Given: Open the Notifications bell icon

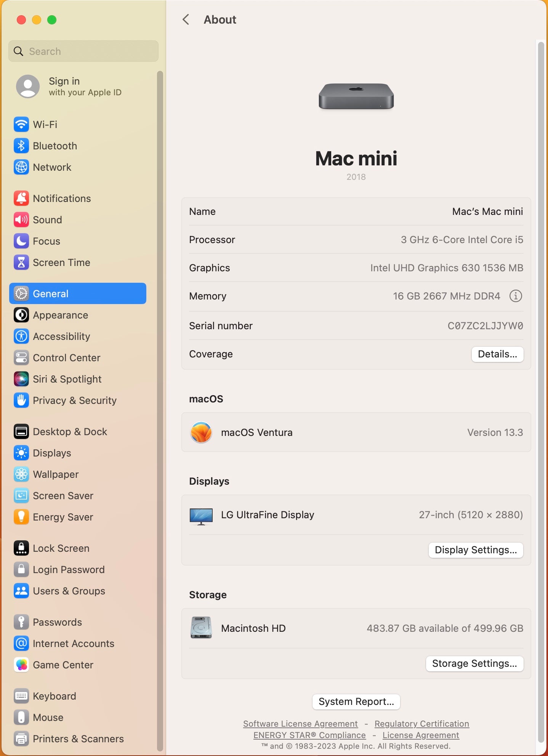Looking at the screenshot, I should tap(21, 199).
